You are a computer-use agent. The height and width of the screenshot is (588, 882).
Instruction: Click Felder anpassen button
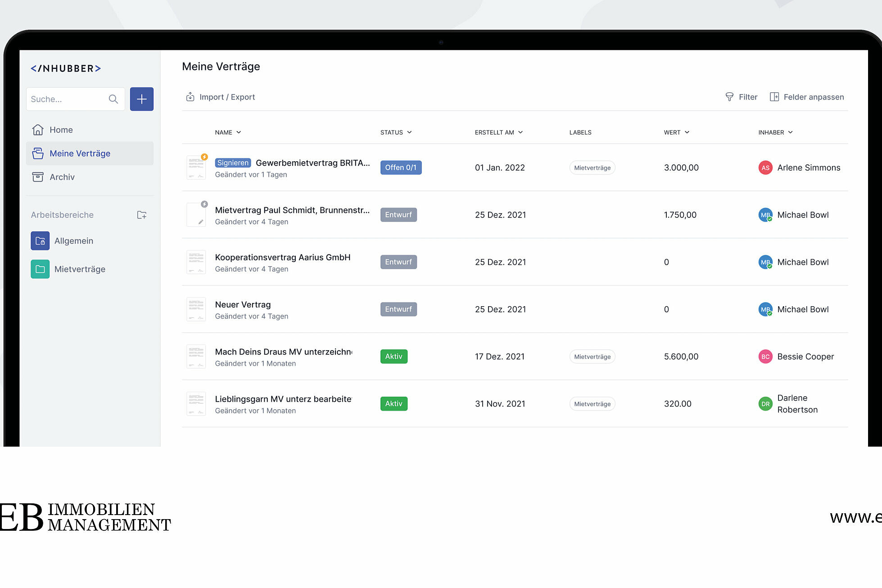coord(807,97)
